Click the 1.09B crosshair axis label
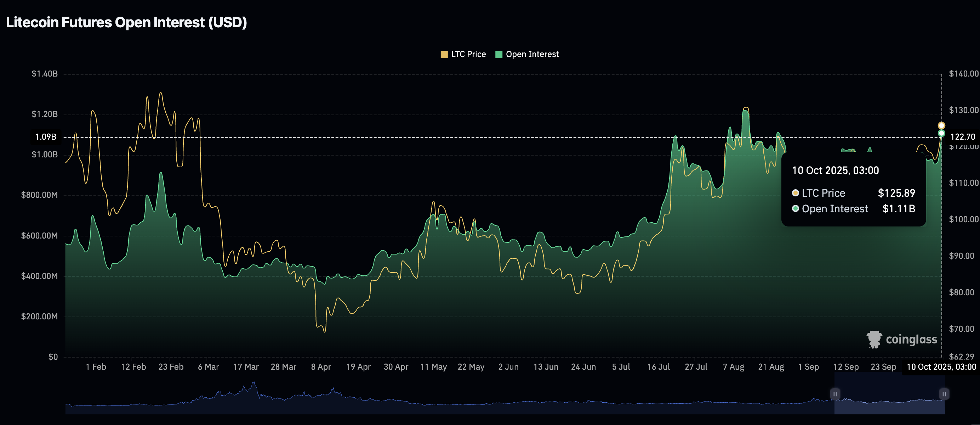 [46, 137]
